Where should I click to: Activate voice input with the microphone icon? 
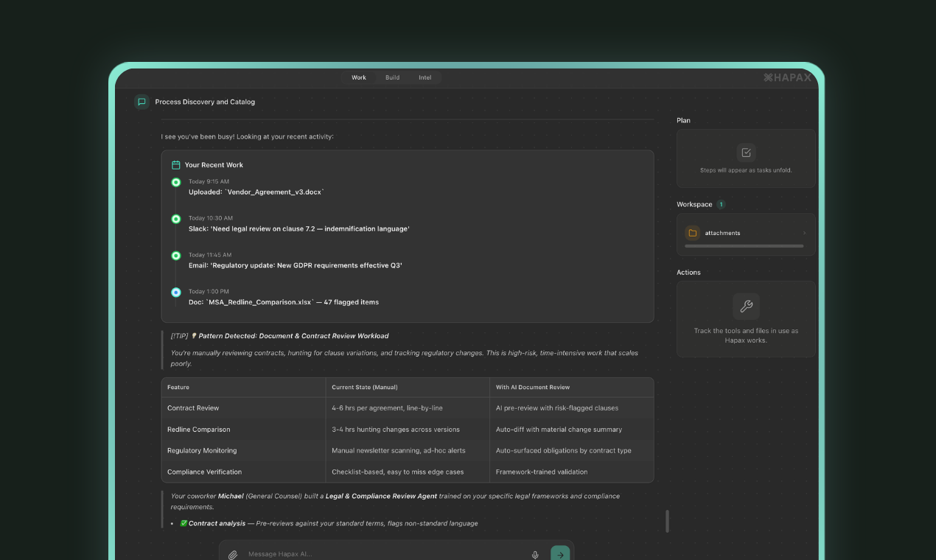pos(534,554)
